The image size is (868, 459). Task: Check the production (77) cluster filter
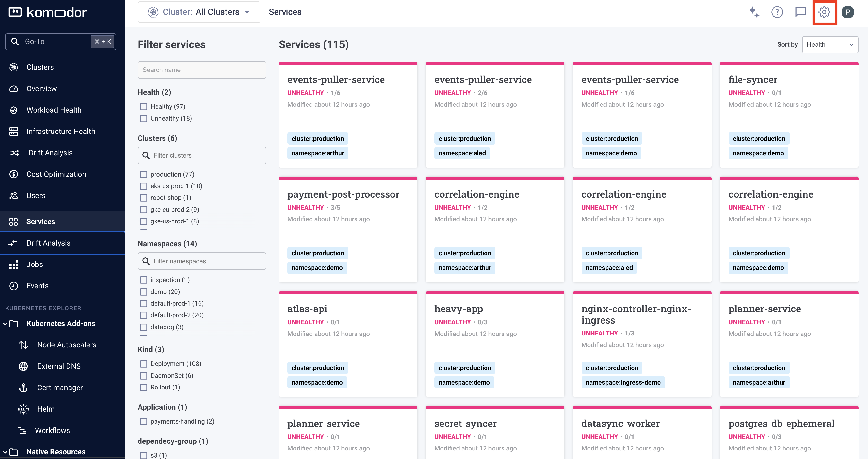click(x=144, y=174)
